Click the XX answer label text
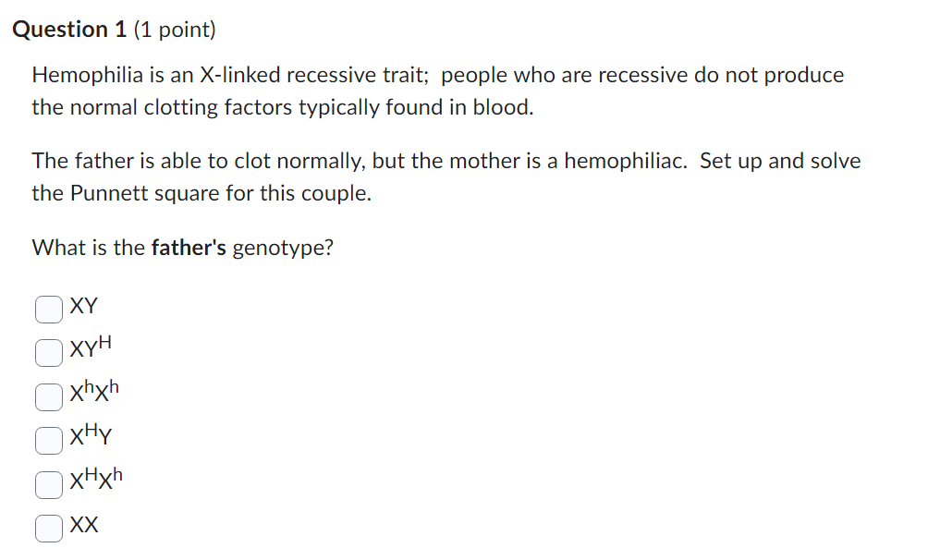 tap(84, 526)
